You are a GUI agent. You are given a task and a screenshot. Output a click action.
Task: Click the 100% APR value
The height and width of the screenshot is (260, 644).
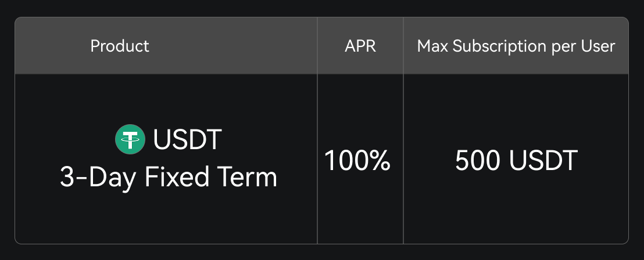pos(357,161)
